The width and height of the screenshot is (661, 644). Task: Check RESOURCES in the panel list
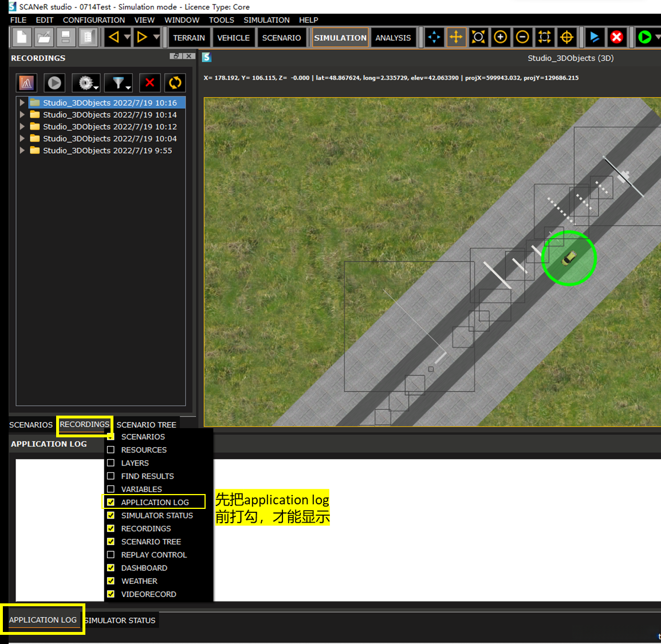tap(111, 450)
